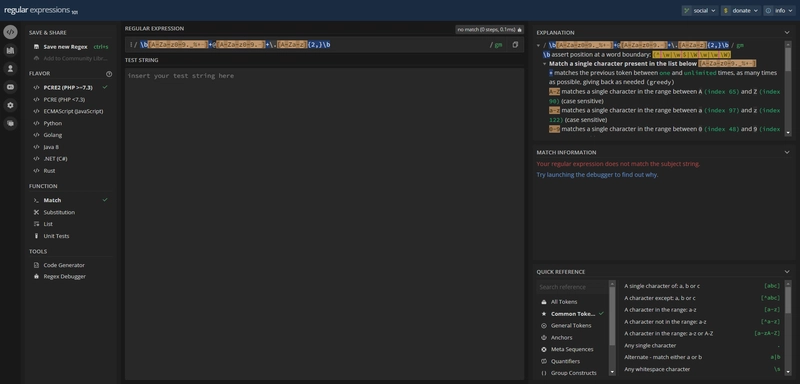The height and width of the screenshot is (384, 800).
Task: Click the Anchors category icon
Action: [544, 338]
